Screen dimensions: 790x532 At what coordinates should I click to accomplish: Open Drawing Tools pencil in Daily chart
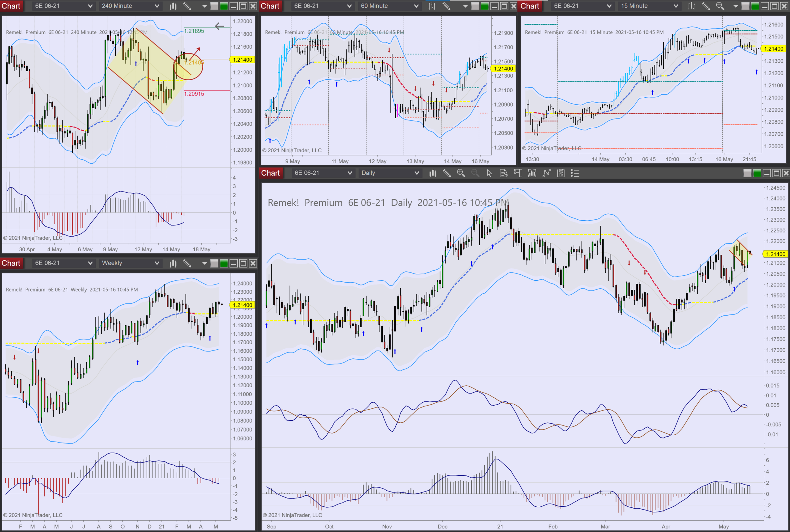point(447,173)
